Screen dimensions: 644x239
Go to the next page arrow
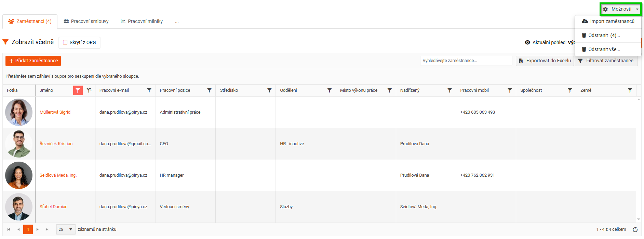click(x=38, y=229)
